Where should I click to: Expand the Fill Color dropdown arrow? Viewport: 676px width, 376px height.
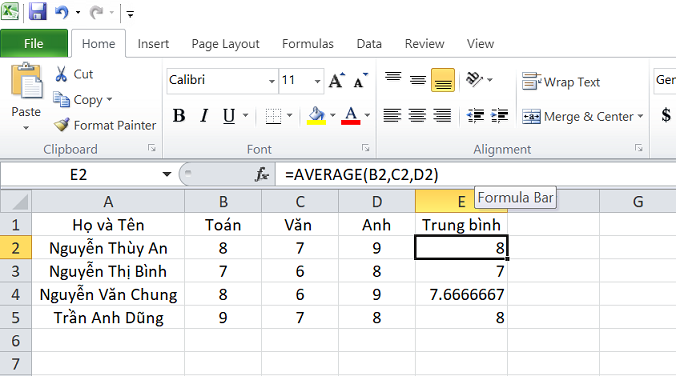(x=332, y=115)
